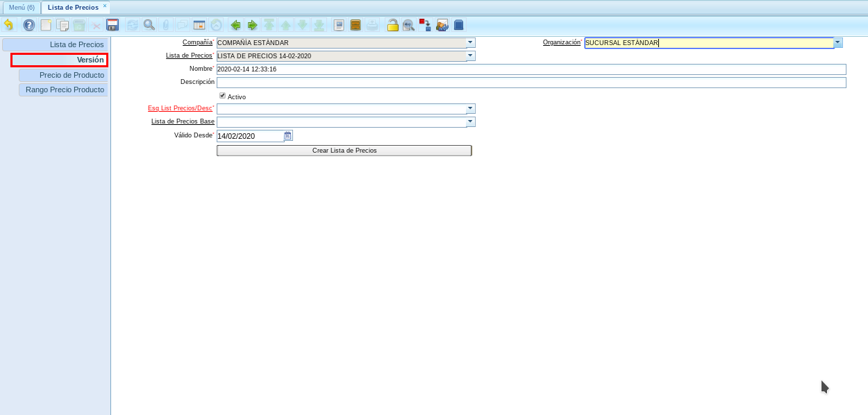
Task: Expand the Lista de Precios dropdown
Action: pyautogui.click(x=471, y=56)
